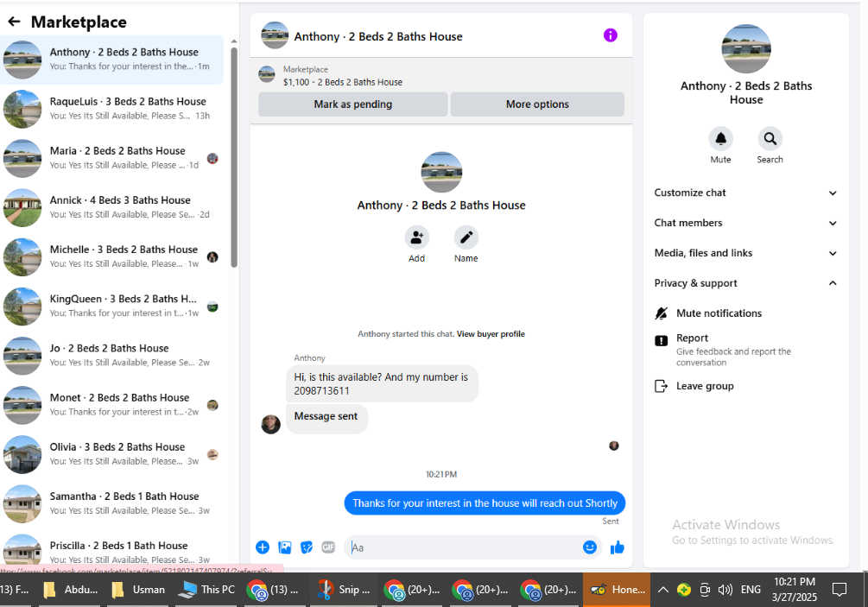Click Mark as pending button
This screenshot has width=868, height=607.
coord(352,104)
